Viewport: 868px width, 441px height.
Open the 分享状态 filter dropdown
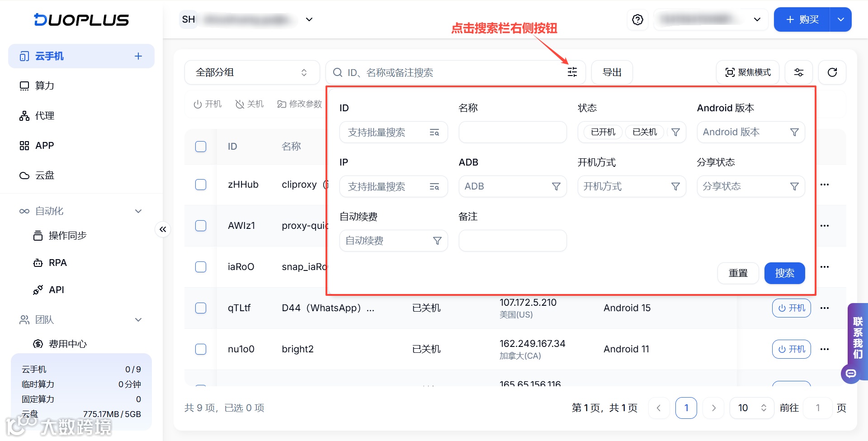pyautogui.click(x=751, y=186)
